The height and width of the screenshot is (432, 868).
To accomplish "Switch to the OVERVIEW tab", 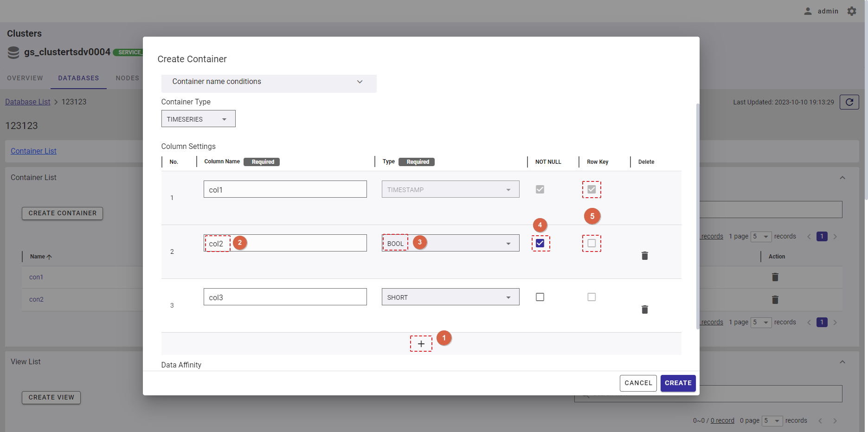I will coord(25,78).
